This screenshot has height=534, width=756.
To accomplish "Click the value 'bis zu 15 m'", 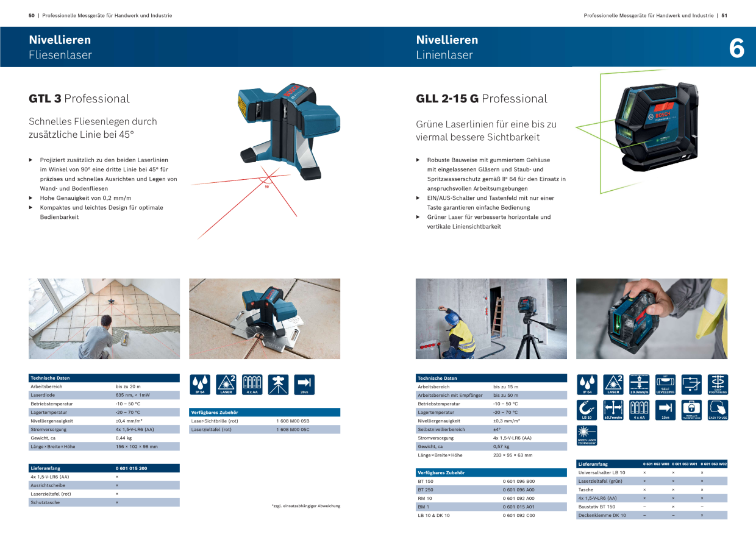I will tap(506, 386).
